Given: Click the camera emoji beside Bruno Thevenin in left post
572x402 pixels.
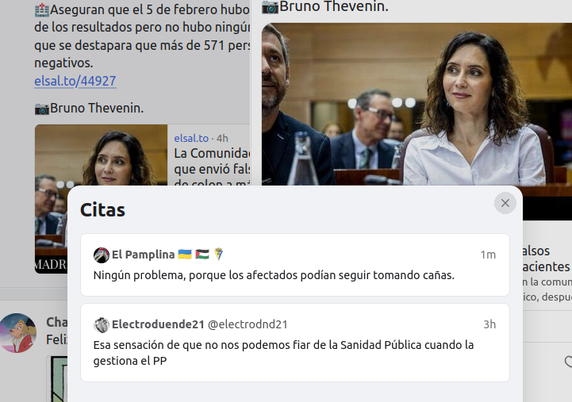Looking at the screenshot, I should pos(42,109).
